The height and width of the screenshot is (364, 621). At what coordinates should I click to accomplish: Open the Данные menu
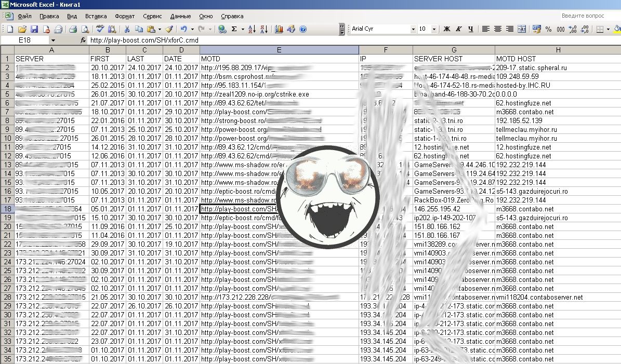point(181,16)
